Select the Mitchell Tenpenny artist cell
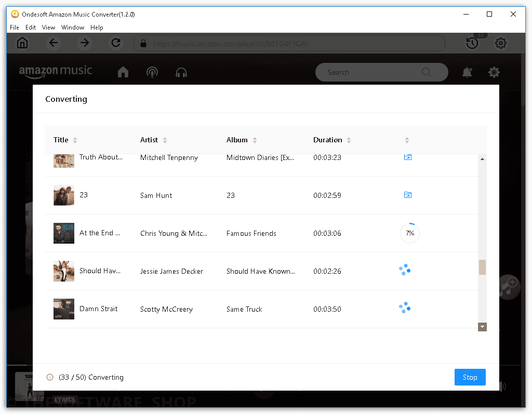The height and width of the screenshot is (414, 532). [x=169, y=157]
